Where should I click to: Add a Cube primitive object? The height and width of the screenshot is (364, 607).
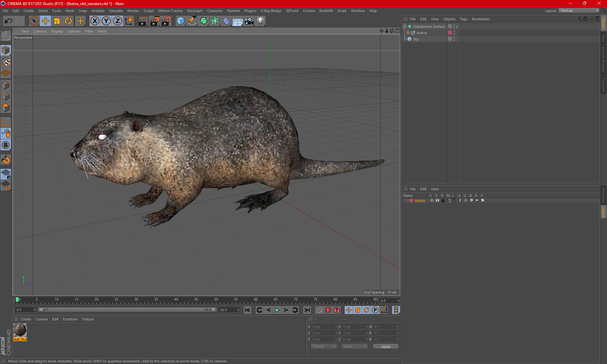click(x=181, y=21)
